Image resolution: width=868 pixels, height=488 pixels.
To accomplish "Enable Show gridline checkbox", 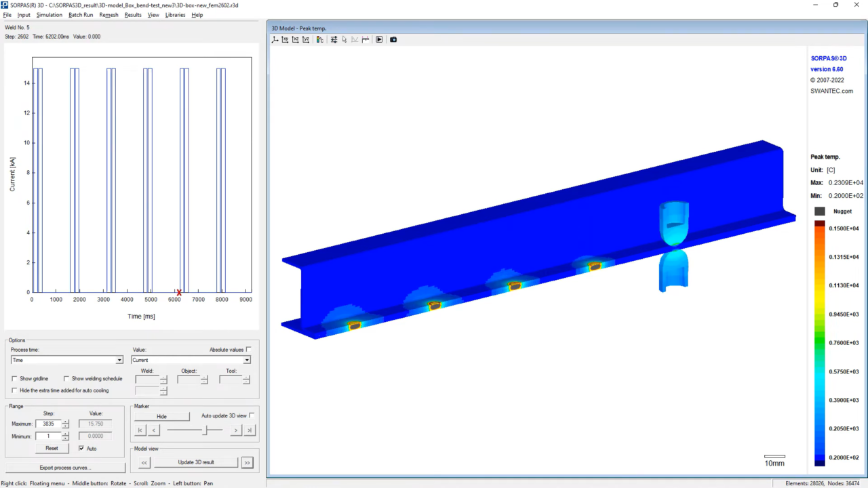I will click(x=15, y=379).
